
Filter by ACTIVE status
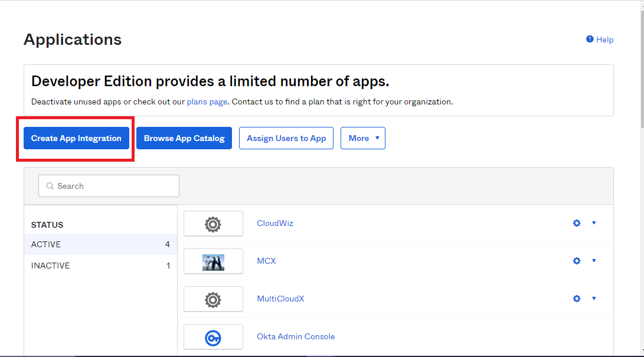100,244
